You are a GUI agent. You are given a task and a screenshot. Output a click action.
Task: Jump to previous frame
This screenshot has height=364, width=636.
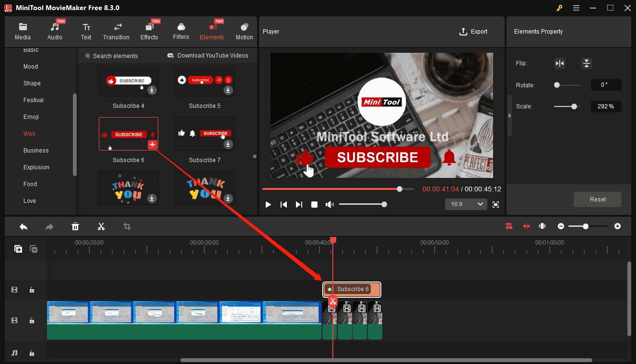(283, 204)
